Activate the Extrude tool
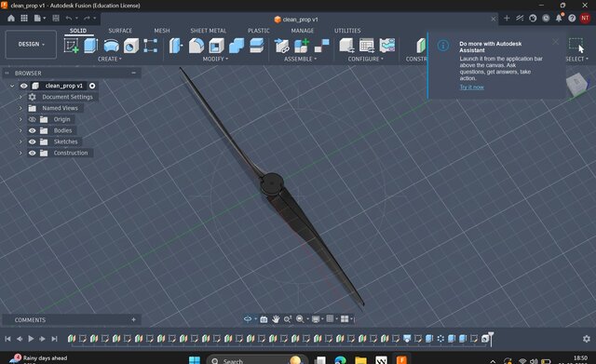The height and width of the screenshot is (364, 596). point(90,46)
